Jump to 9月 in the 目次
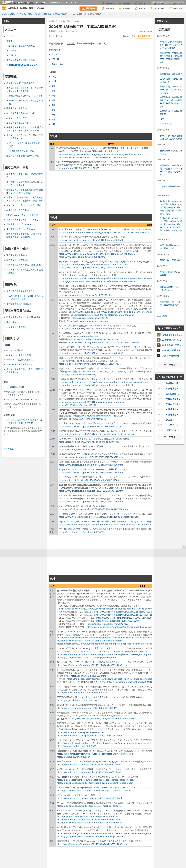The width and height of the screenshot is (186, 868). click(x=53, y=86)
